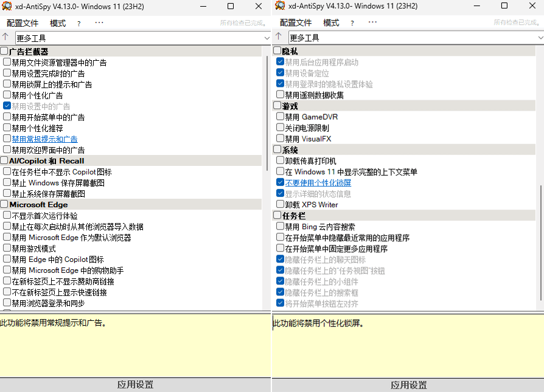Uncheck 禁用设备定位 checkbox
This screenshot has height=392, width=544.
[x=281, y=72]
